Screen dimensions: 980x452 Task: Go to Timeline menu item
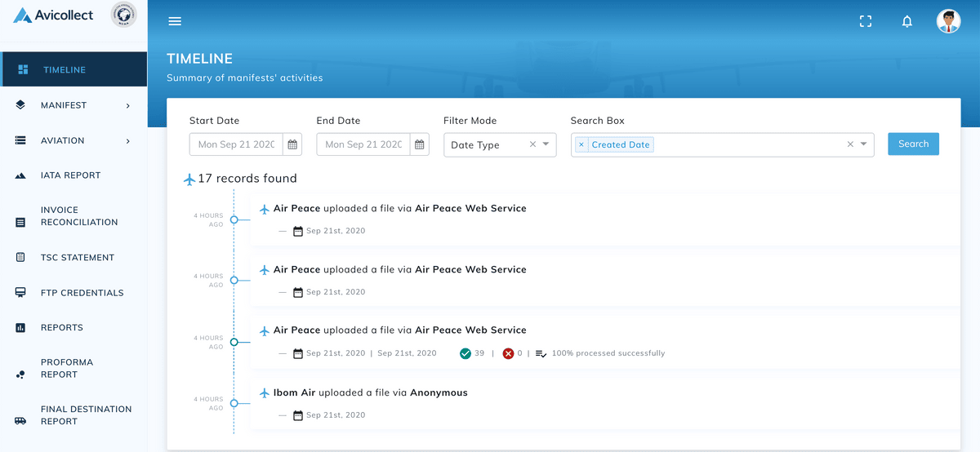coord(73,69)
